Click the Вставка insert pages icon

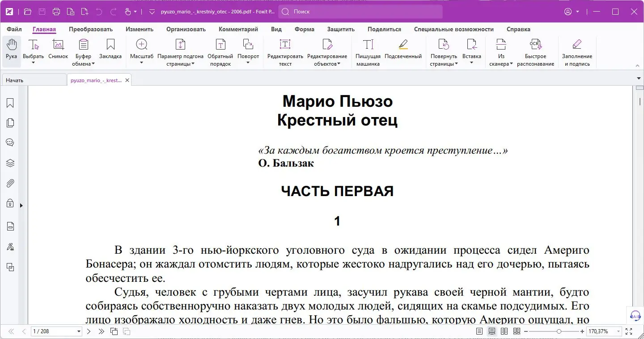472,44
